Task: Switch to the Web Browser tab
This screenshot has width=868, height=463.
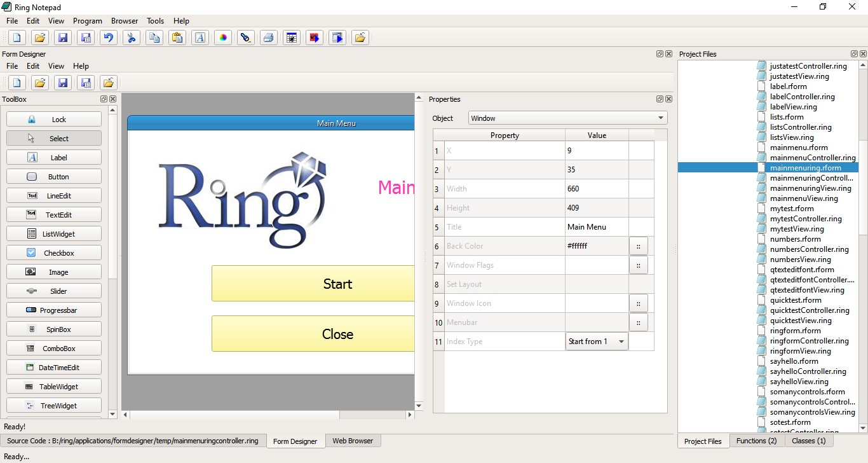Action: point(353,440)
